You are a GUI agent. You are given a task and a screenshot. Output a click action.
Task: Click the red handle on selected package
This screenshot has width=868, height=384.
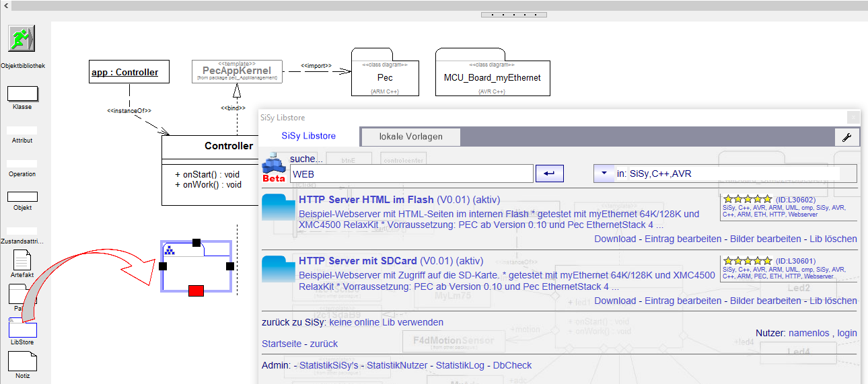(196, 291)
